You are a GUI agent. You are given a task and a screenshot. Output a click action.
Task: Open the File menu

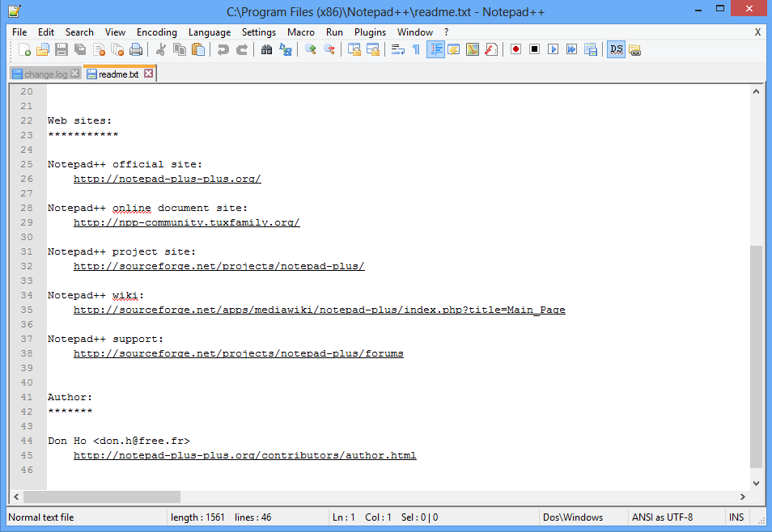[19, 32]
